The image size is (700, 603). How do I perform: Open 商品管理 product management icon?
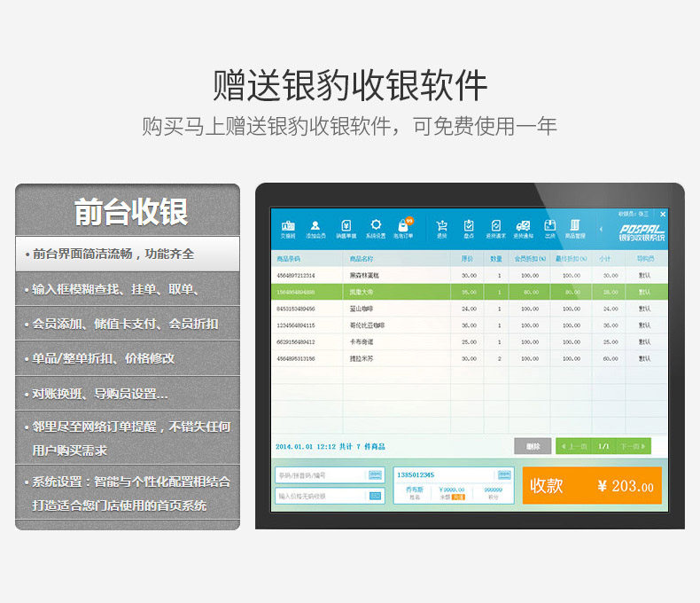[575, 229]
